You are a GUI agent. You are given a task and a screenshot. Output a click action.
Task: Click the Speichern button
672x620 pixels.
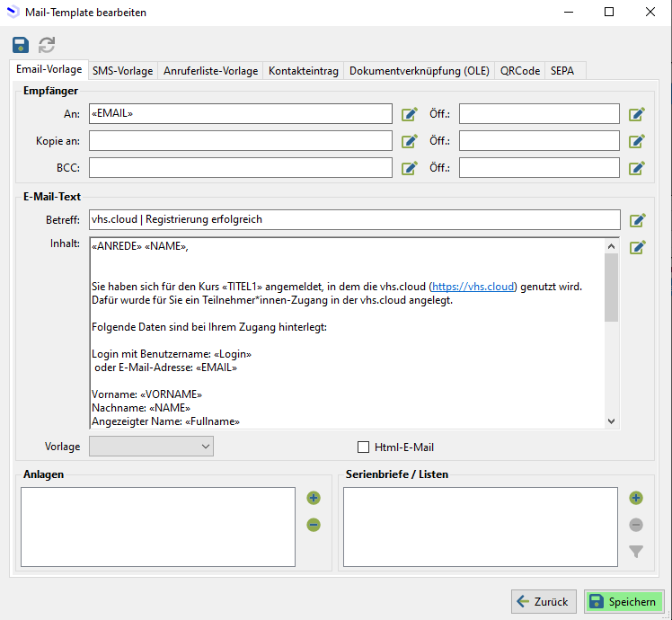pyautogui.click(x=623, y=601)
